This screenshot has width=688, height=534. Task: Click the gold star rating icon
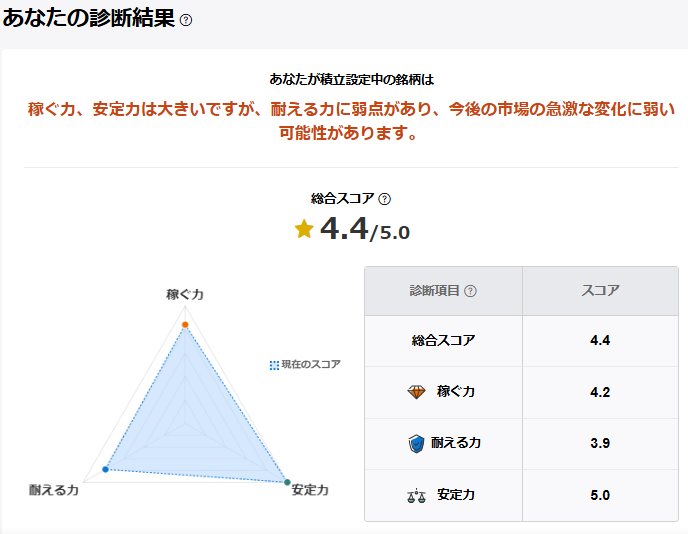pyautogui.click(x=304, y=229)
